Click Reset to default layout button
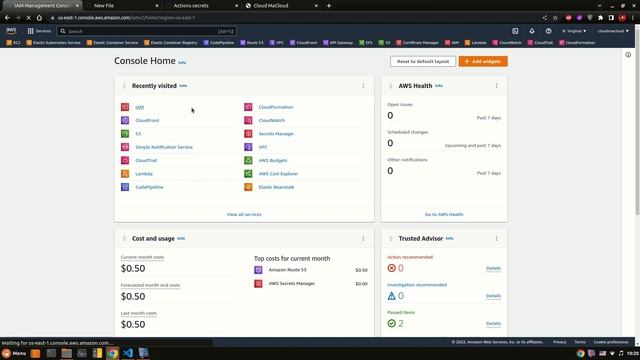The height and width of the screenshot is (360, 640). click(x=423, y=61)
